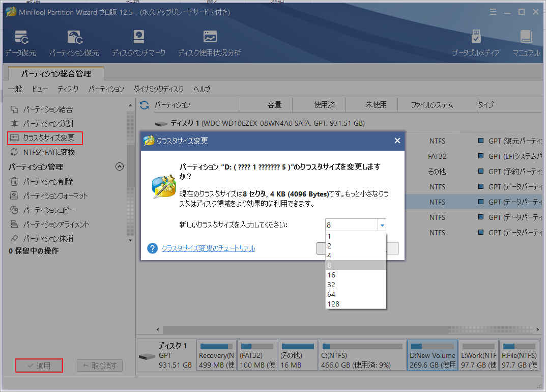Select パーティションフォーマット in the sidebar

click(x=49, y=196)
